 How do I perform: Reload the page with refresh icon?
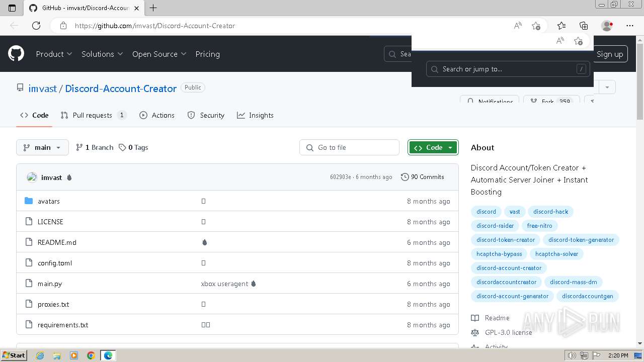tap(36, 26)
